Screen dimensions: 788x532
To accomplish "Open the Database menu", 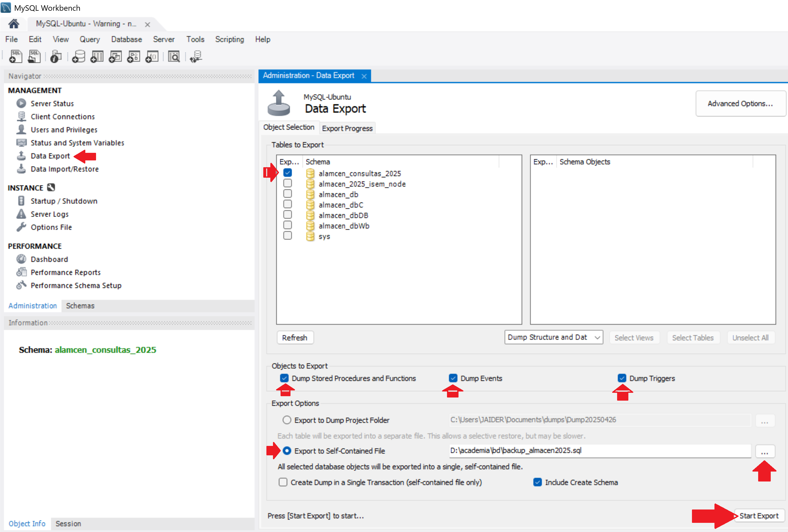I will [x=126, y=39].
